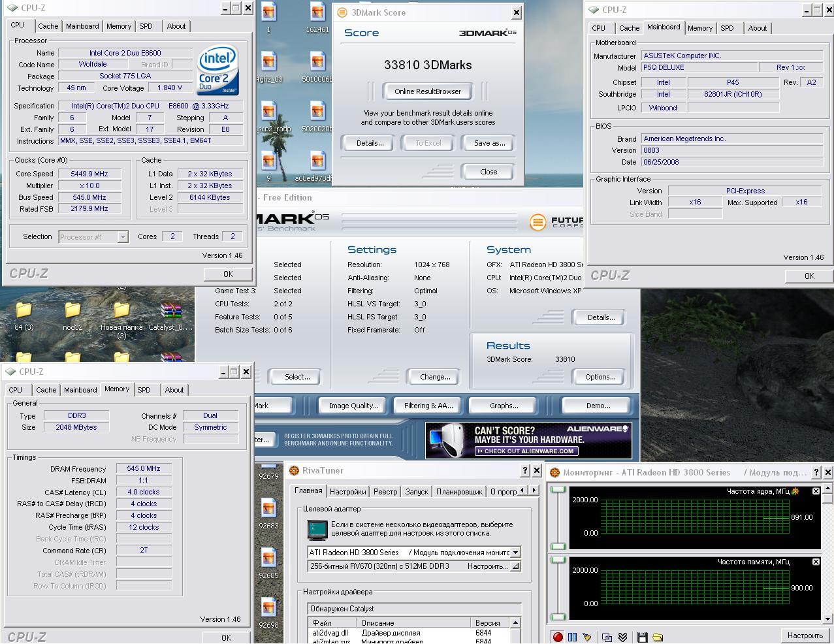Switch to the Cache tab in top-left CPU-Z

48,26
